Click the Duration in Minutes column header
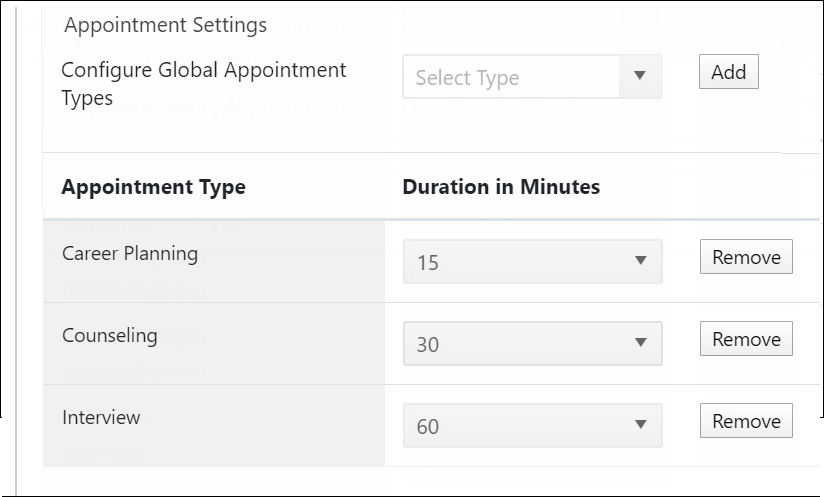Image resolution: width=824 pixels, height=497 pixels. coord(501,187)
